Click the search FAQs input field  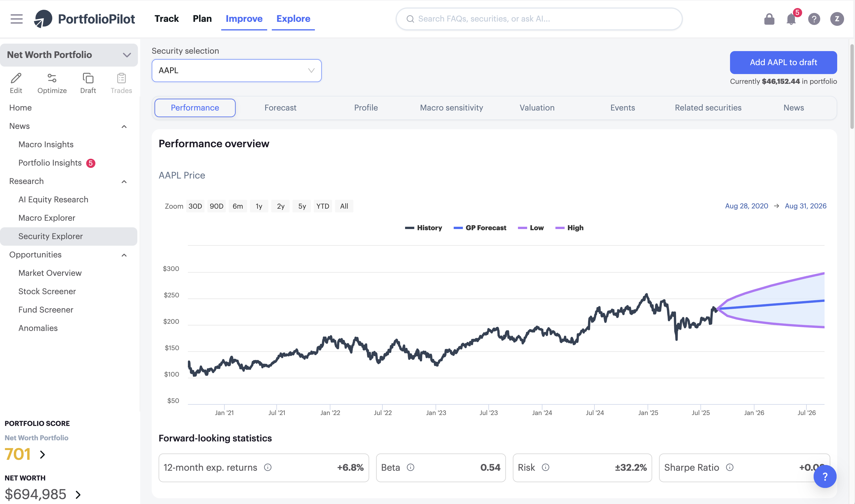539,19
